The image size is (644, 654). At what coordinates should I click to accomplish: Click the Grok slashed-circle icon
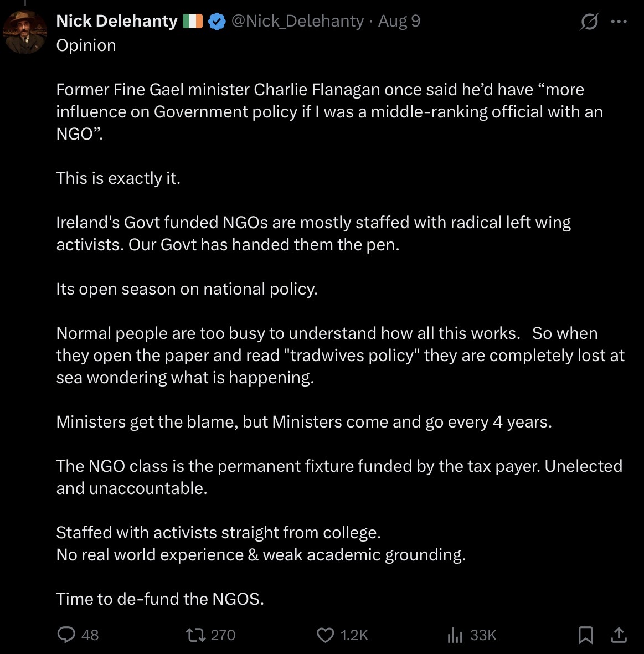tap(589, 21)
